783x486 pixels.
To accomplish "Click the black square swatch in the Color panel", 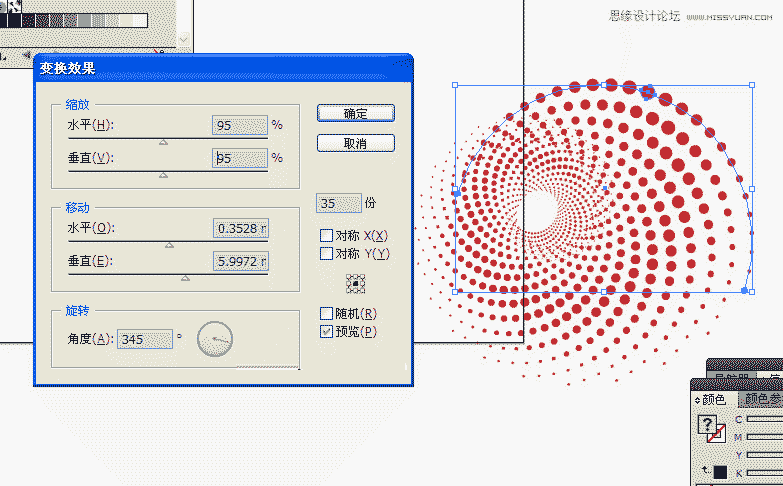I will (x=720, y=472).
